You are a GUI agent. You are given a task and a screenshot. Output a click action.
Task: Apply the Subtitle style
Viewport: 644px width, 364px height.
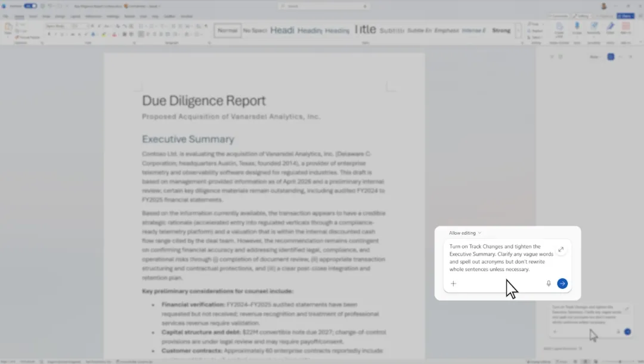(x=392, y=30)
